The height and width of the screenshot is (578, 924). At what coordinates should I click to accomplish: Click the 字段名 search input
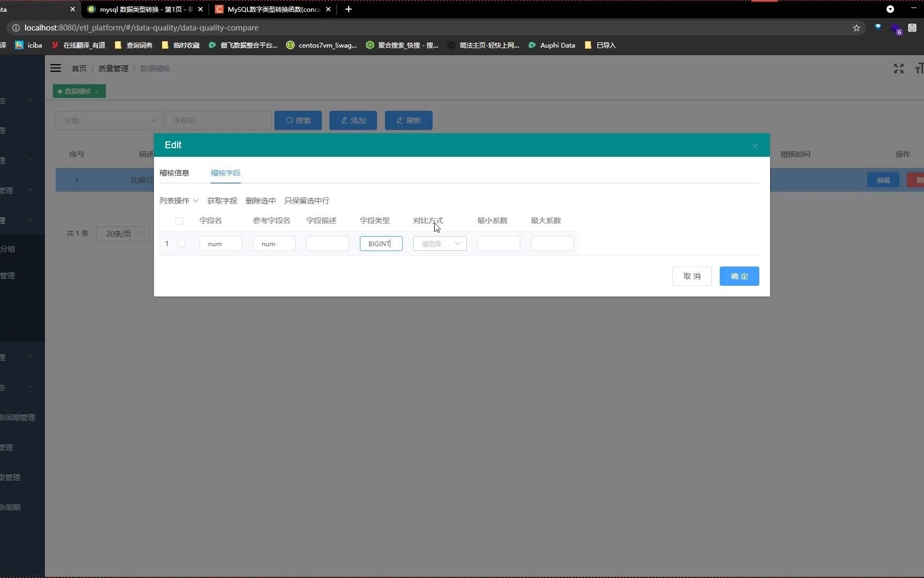pyautogui.click(x=218, y=120)
